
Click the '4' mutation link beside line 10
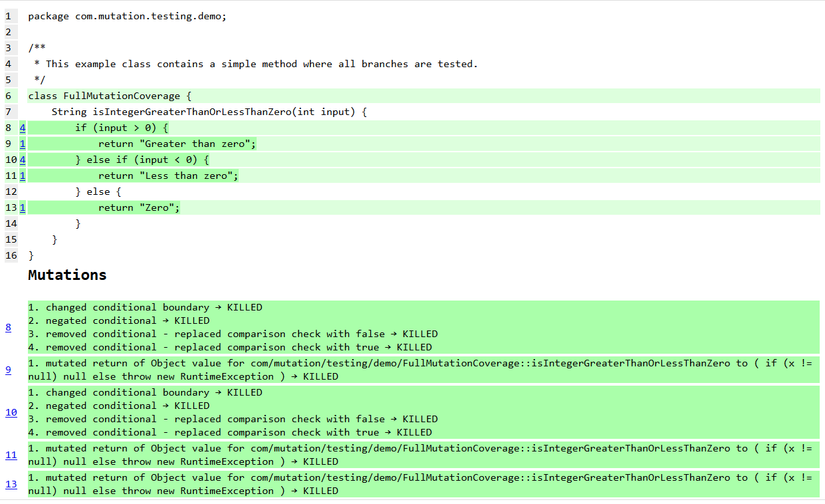pyautogui.click(x=23, y=160)
